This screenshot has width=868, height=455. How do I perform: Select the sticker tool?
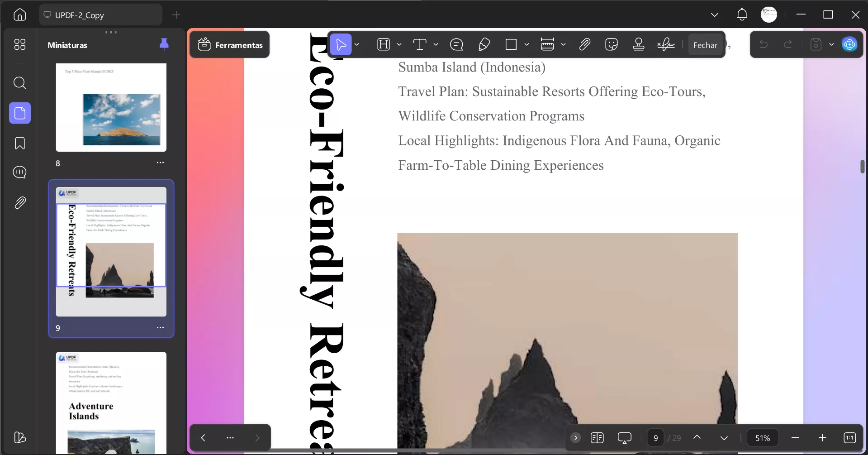[611, 44]
